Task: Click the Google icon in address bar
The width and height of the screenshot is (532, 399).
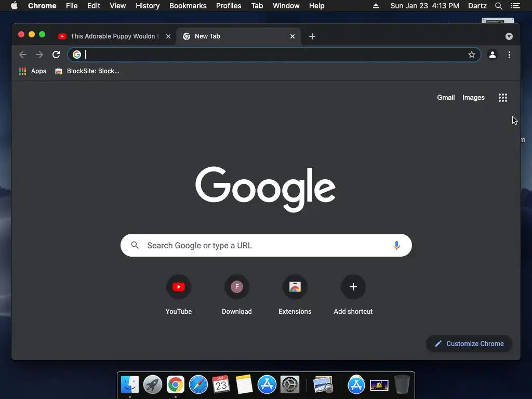Action: click(x=77, y=55)
